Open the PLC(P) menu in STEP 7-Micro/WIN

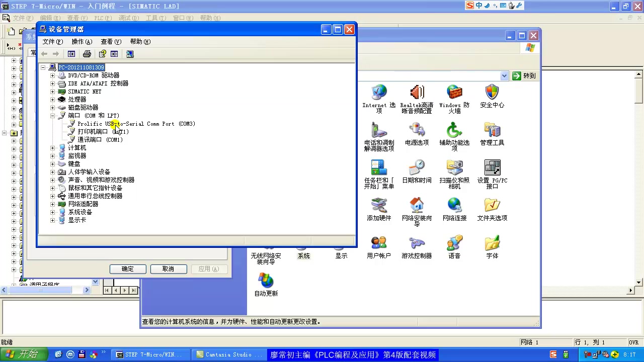coord(103,18)
